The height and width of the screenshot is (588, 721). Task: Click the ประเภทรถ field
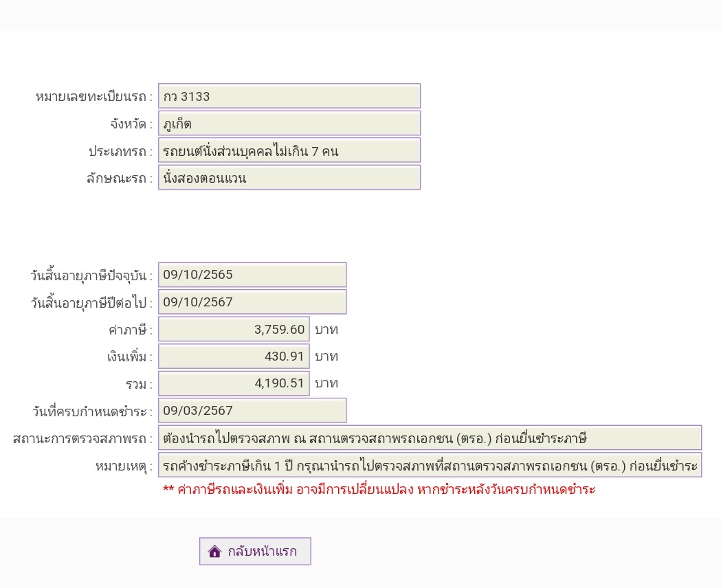pyautogui.click(x=289, y=150)
